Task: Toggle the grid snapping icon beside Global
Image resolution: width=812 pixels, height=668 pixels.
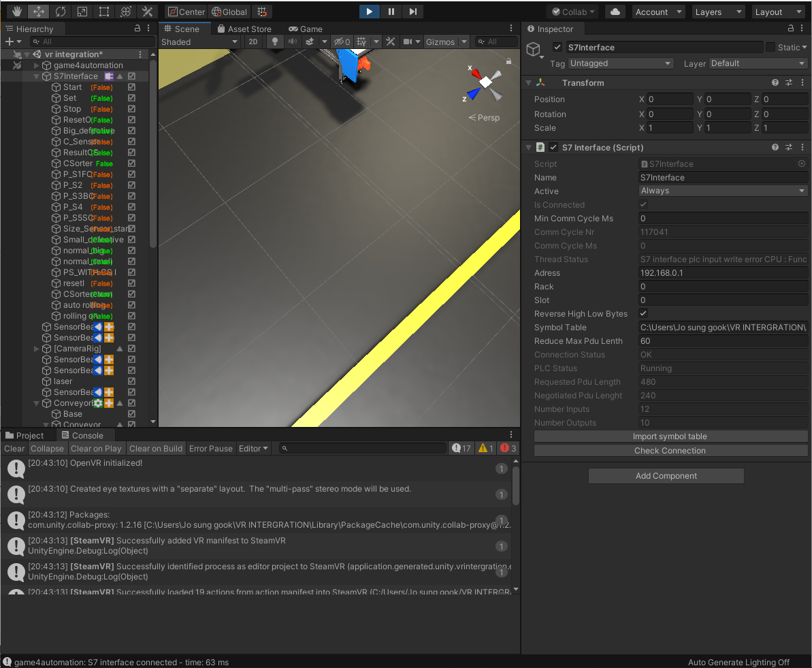Action: tap(262, 12)
